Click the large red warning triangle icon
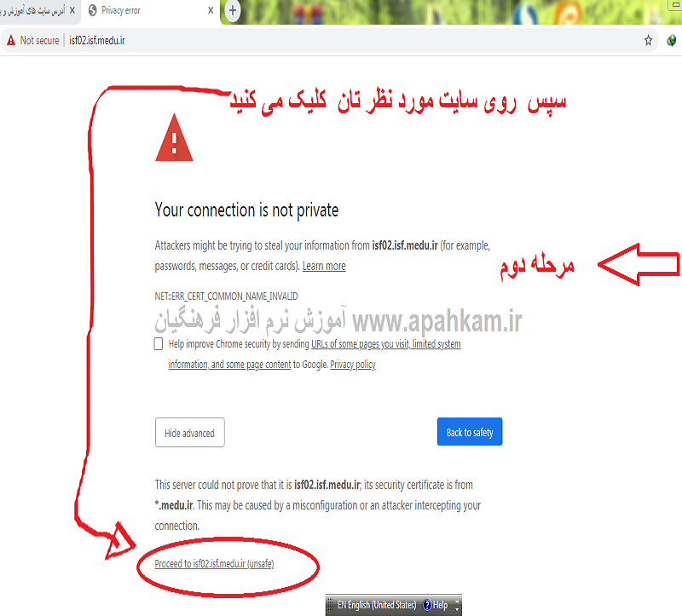The height and width of the screenshot is (616, 682). coord(174,138)
